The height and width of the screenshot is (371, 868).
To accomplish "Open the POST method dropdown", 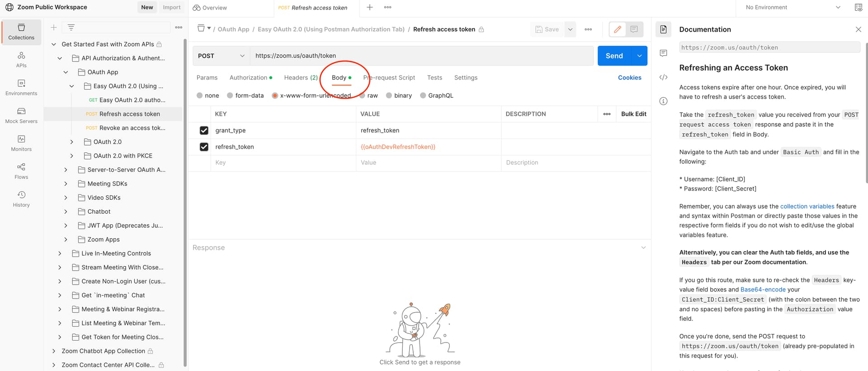I will (x=221, y=56).
